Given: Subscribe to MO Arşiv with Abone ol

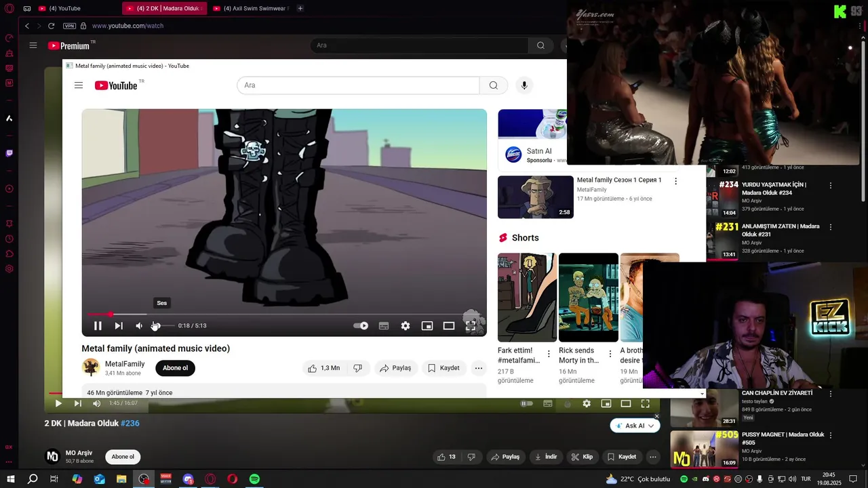Looking at the screenshot, I should click(123, 457).
